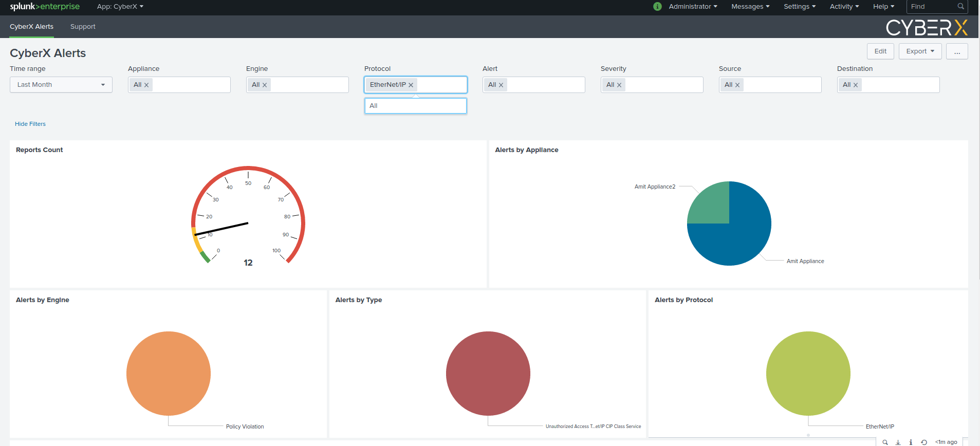The height and width of the screenshot is (446, 980).
Task: Switch to the Support tab
Action: pos(83,27)
